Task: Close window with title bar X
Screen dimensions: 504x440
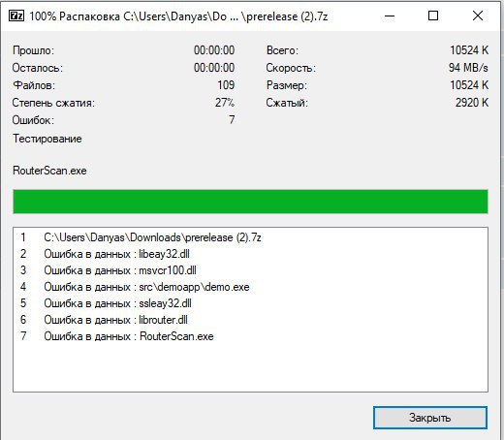Action: [x=478, y=16]
